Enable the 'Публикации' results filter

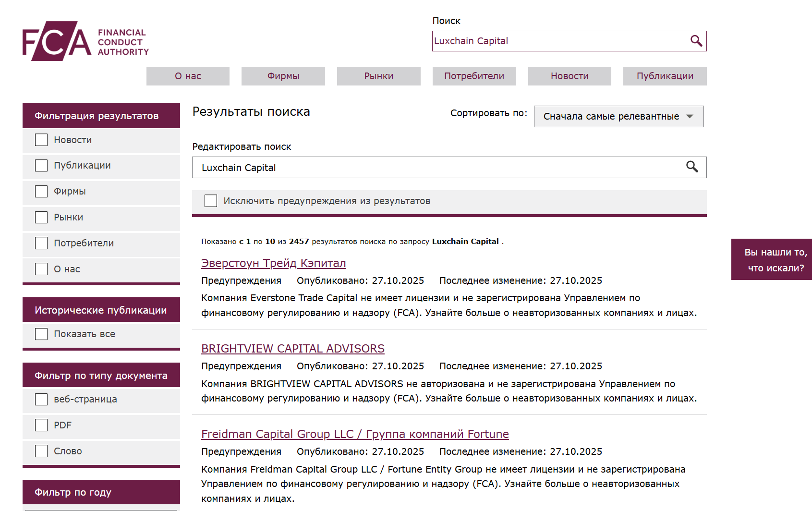click(x=41, y=165)
